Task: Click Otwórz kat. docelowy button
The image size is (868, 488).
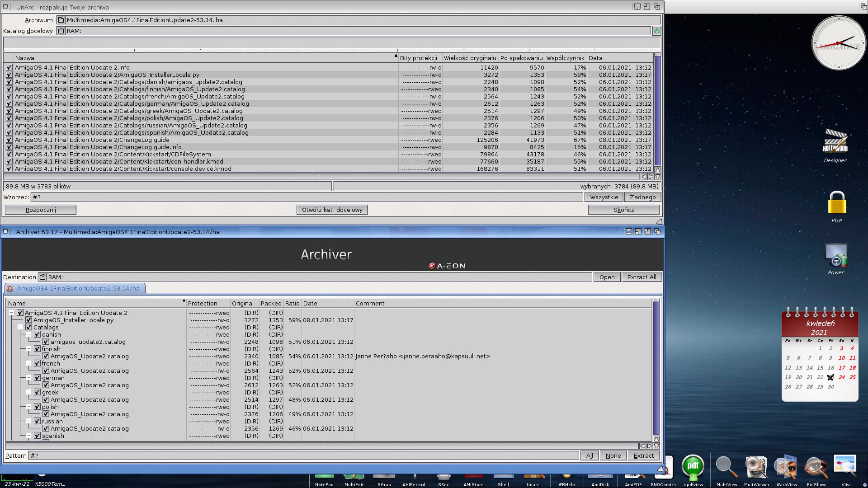Action: (332, 210)
